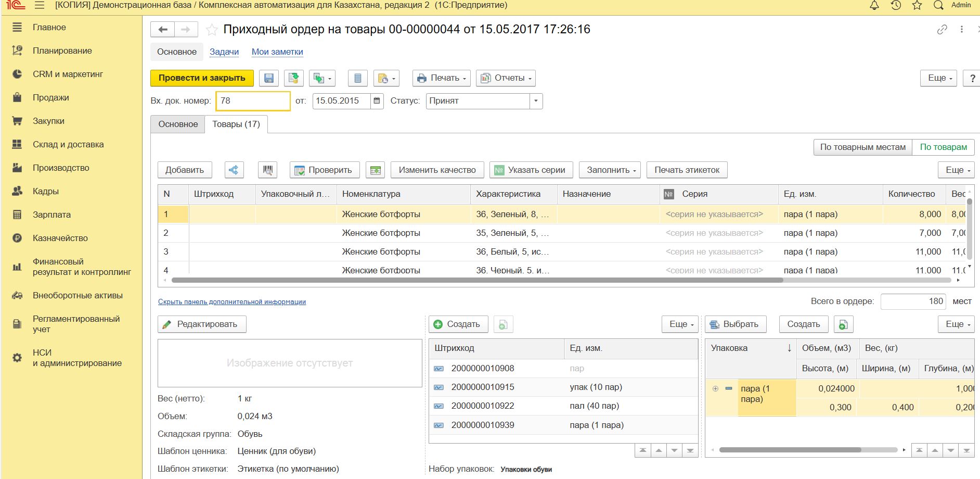Open the Статус dropdown list
The image size is (980, 479).
tap(536, 101)
